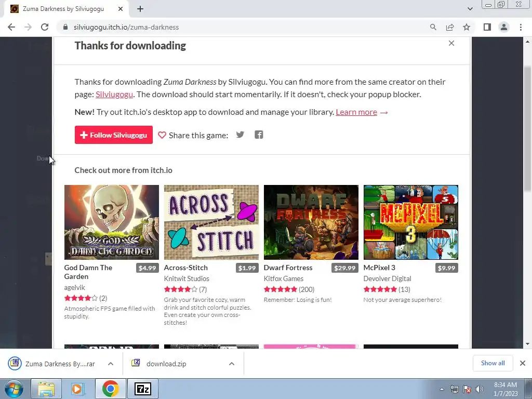Share the game on Facebook
Viewport: 532px width, 399px height.
tap(259, 135)
